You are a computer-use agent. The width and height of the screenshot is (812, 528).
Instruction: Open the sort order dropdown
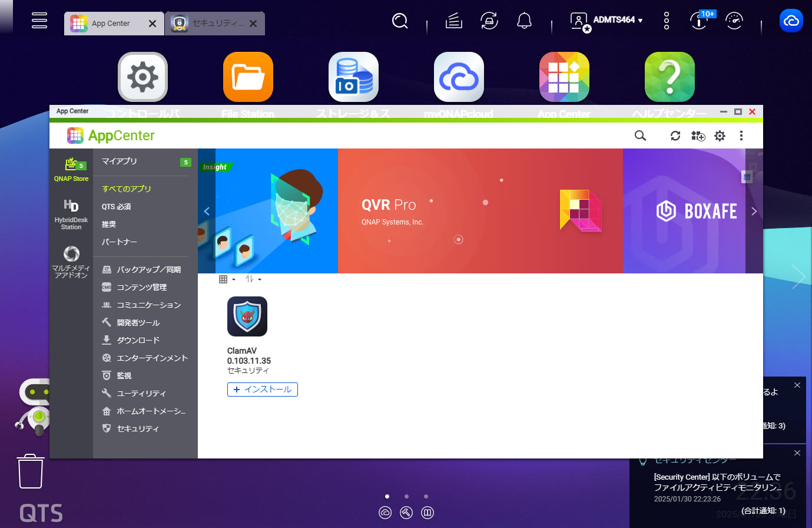click(x=253, y=279)
